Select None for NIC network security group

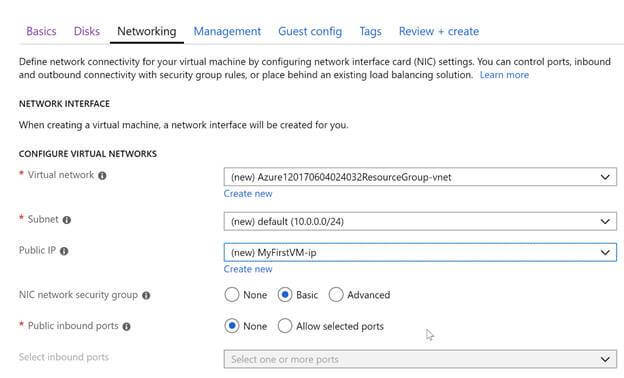[x=232, y=295]
